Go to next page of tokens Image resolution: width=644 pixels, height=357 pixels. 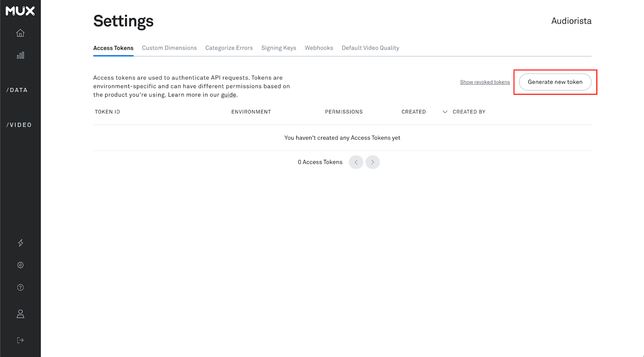point(373,162)
